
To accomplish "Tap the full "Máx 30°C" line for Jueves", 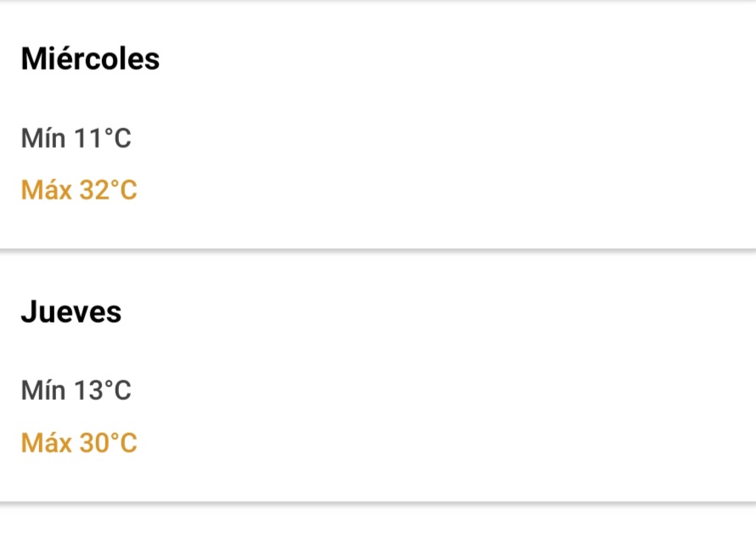I will [79, 443].
